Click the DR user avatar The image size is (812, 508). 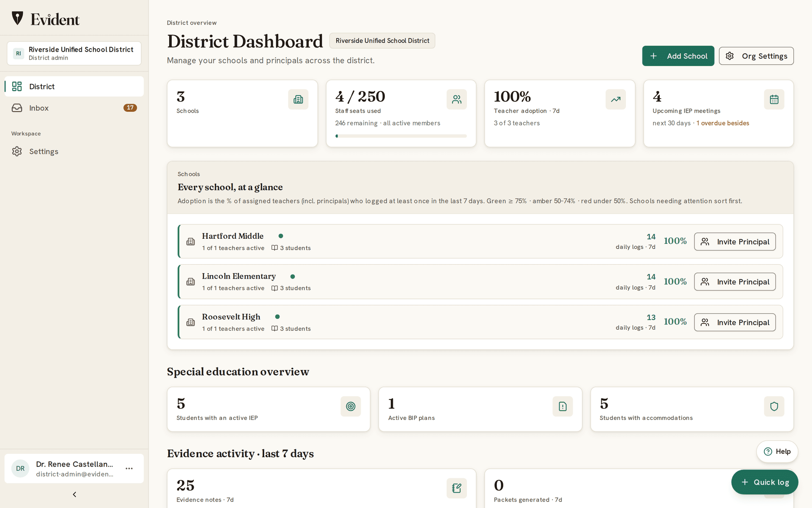[20, 469]
